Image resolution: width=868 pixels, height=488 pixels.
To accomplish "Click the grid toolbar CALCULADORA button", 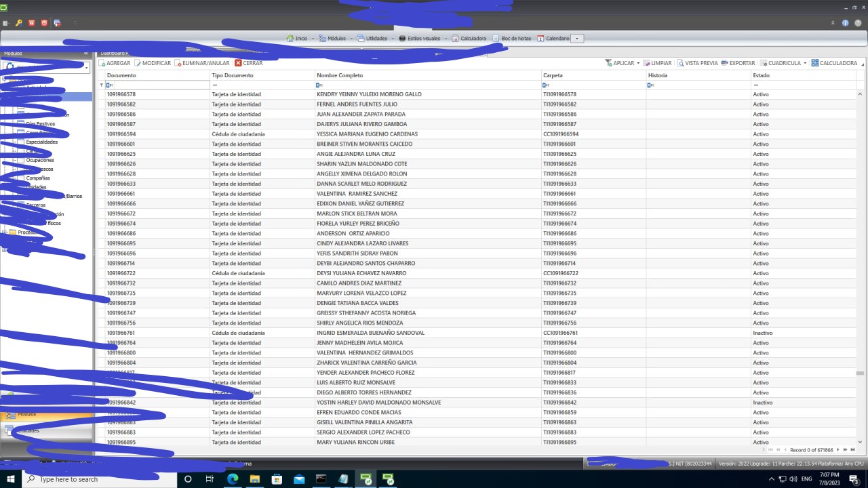I will (x=834, y=63).
